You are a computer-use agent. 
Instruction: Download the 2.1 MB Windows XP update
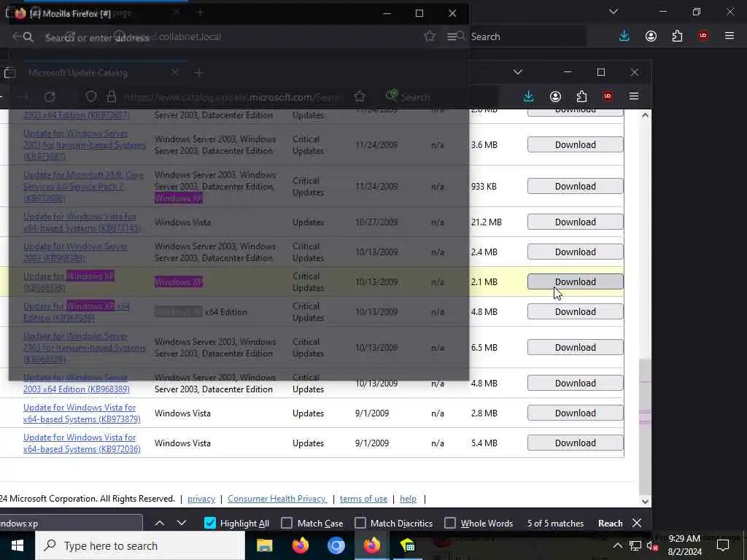(x=575, y=282)
